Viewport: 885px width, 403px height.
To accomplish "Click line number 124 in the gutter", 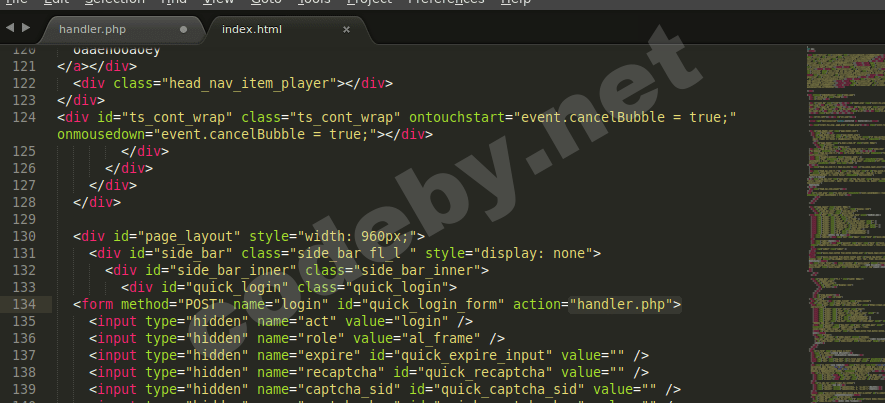I will click(x=24, y=117).
